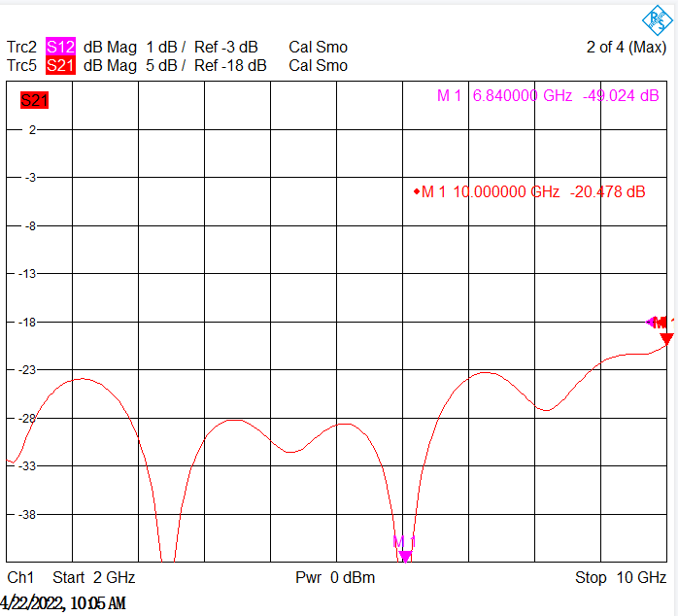Click the -18 axis label
The height and width of the screenshot is (616, 678).
(27, 323)
